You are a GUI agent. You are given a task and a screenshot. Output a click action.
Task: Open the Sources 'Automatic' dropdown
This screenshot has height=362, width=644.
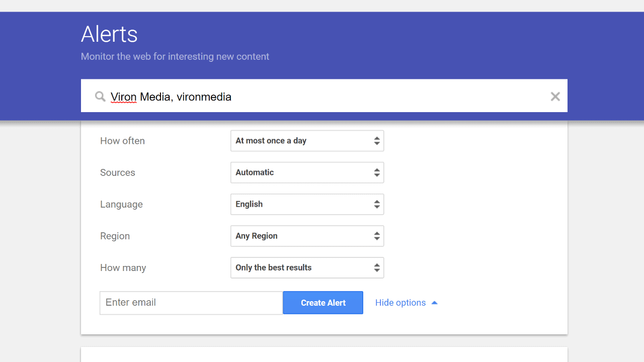click(307, 172)
